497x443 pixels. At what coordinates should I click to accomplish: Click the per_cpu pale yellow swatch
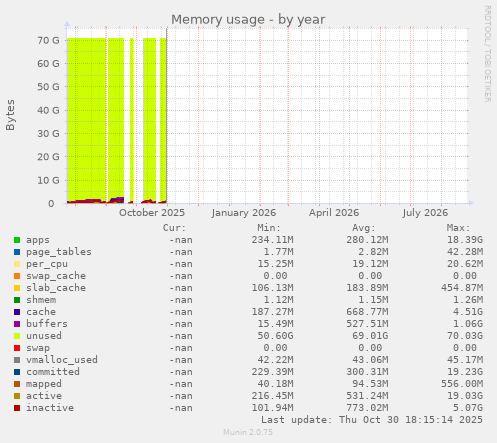point(17,264)
